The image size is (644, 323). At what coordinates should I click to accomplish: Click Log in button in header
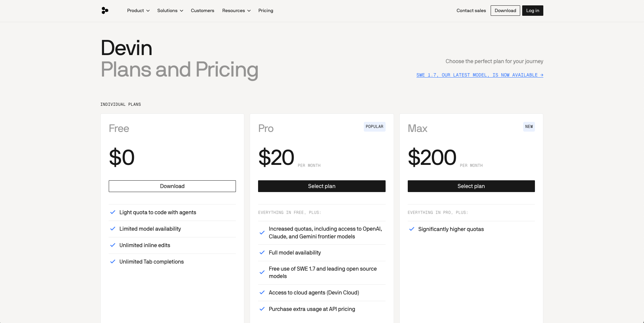533,11
